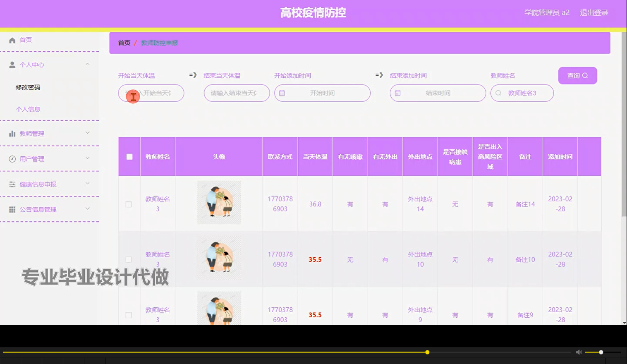Click the compass icon beside 用户管理
The image size is (627, 364).
point(12,159)
